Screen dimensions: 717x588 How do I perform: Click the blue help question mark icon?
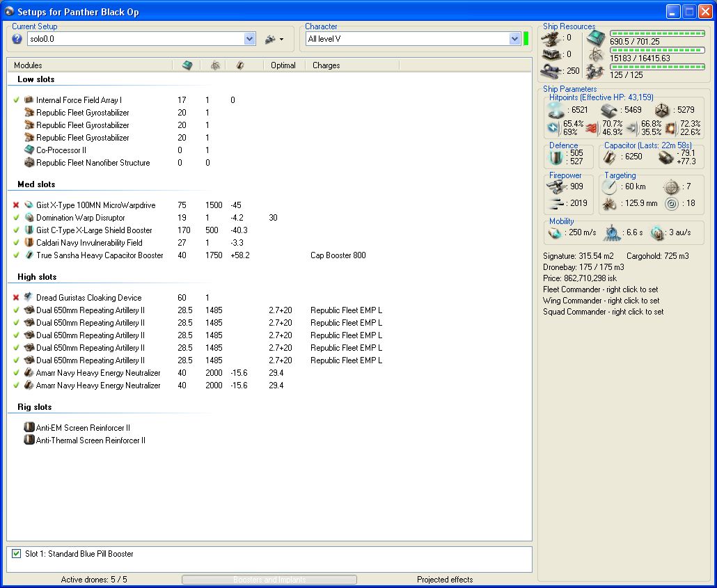17,39
